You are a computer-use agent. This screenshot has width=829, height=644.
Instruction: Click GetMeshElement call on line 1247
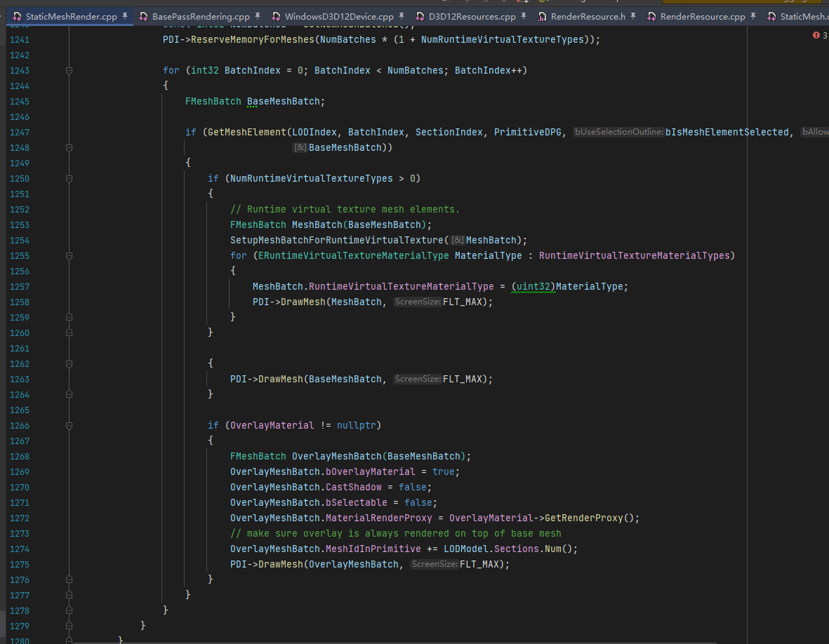click(247, 132)
